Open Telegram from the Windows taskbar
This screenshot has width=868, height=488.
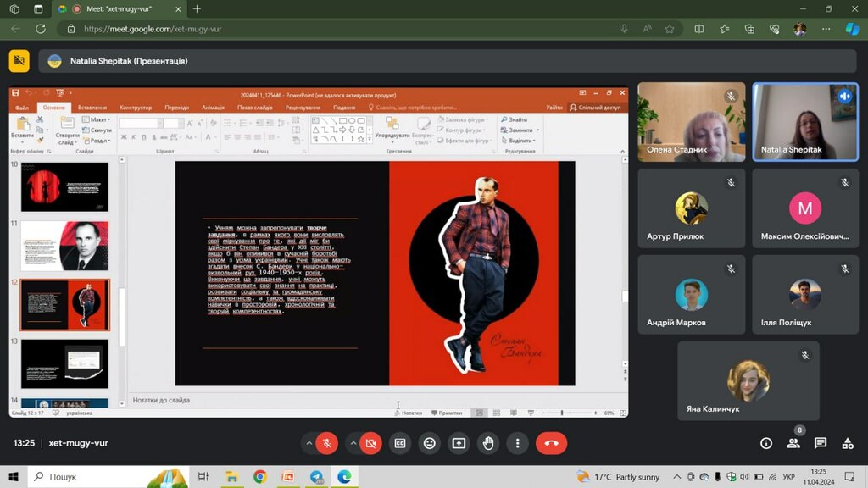pos(316,477)
